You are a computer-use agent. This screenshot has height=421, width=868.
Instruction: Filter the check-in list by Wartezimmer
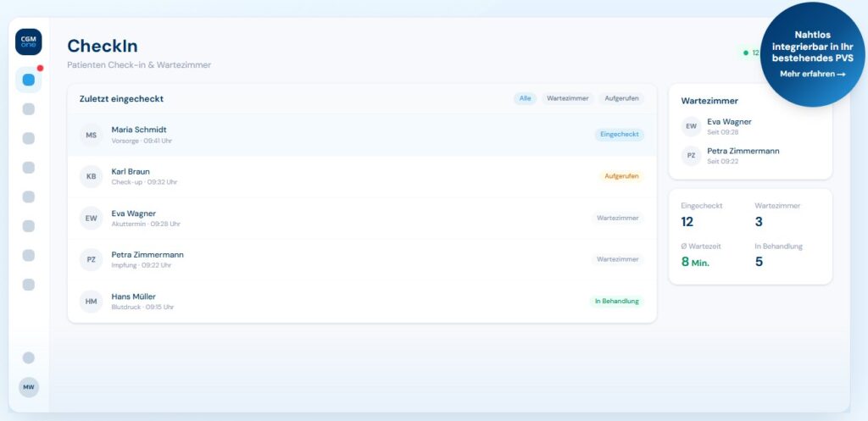(x=567, y=98)
